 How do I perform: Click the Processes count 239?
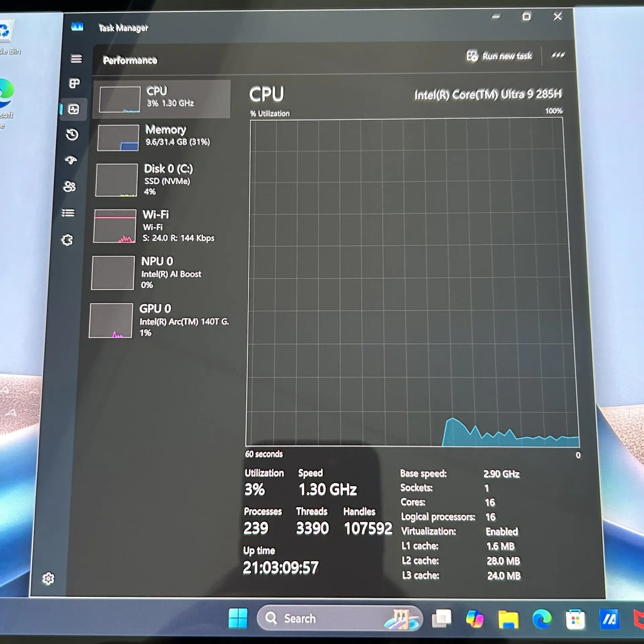[256, 528]
